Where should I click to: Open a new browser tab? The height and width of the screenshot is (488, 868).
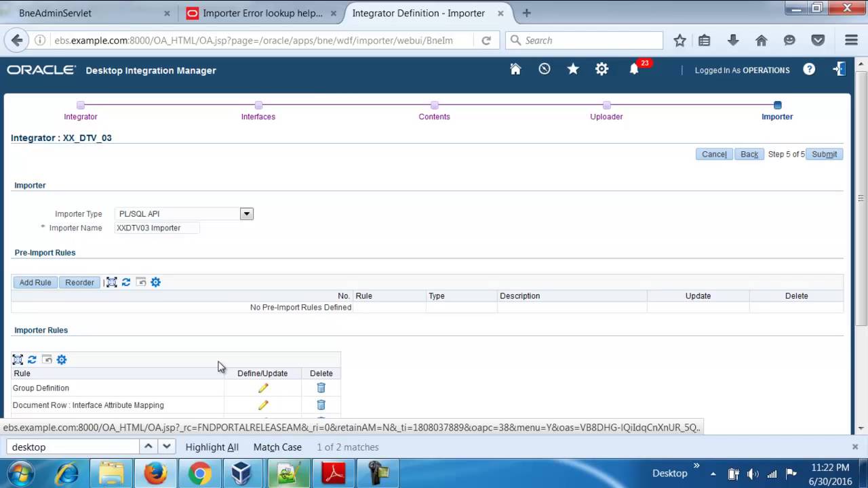click(x=526, y=13)
